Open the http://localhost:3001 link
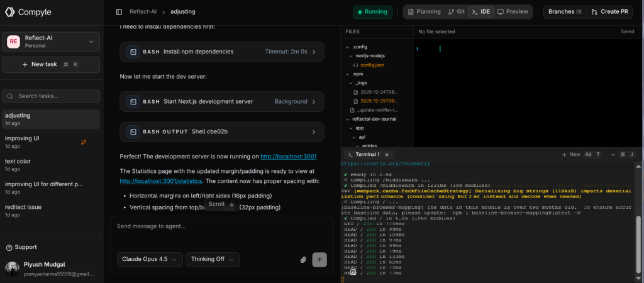Viewport: 644px width, 283px height. click(288, 157)
